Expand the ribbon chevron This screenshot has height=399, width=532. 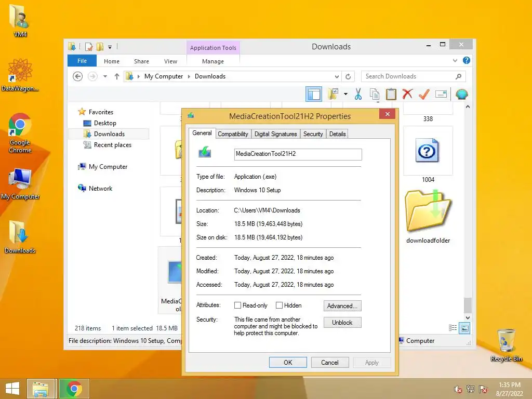(x=455, y=60)
